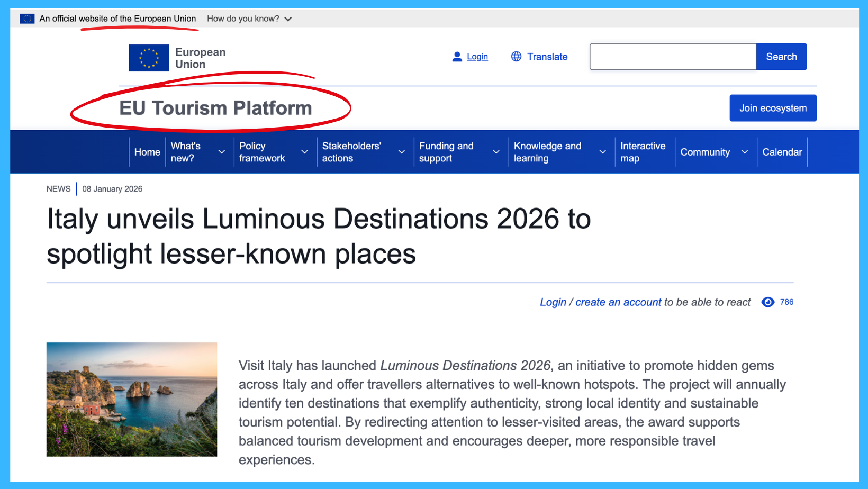
Task: Click the '08 January 2026' date text
Action: coord(112,189)
